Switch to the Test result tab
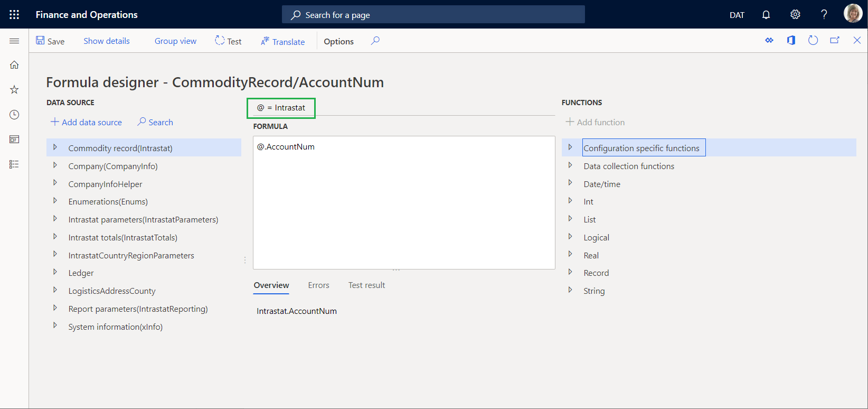 pyautogui.click(x=366, y=285)
